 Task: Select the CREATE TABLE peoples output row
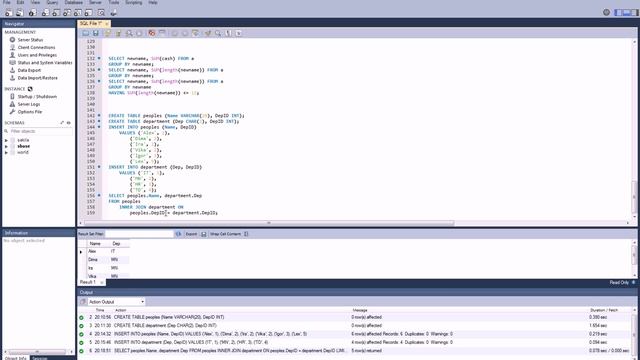tap(354, 317)
